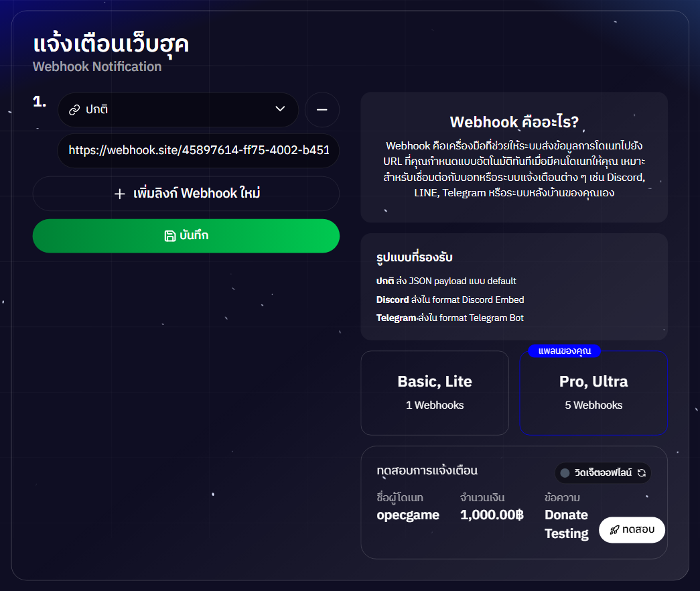Save settings with the บันทึก button
Image resolution: width=700 pixels, height=591 pixels.
[x=186, y=236]
